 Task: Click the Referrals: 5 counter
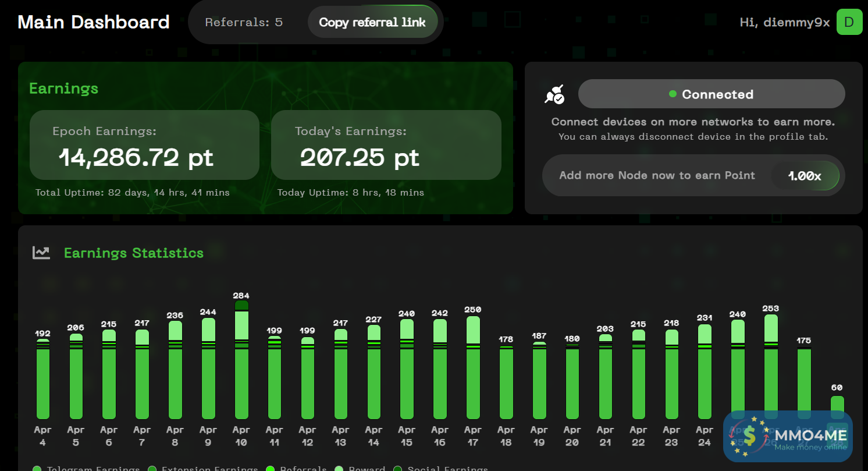(x=244, y=23)
